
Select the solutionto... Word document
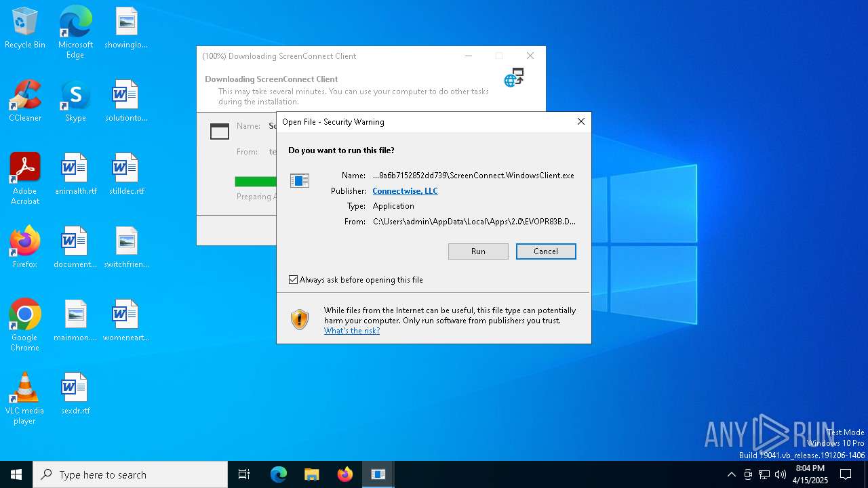(126, 102)
